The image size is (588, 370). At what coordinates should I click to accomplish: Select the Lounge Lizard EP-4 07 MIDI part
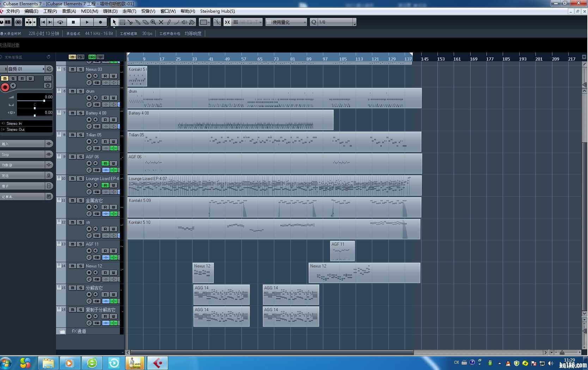click(275, 185)
